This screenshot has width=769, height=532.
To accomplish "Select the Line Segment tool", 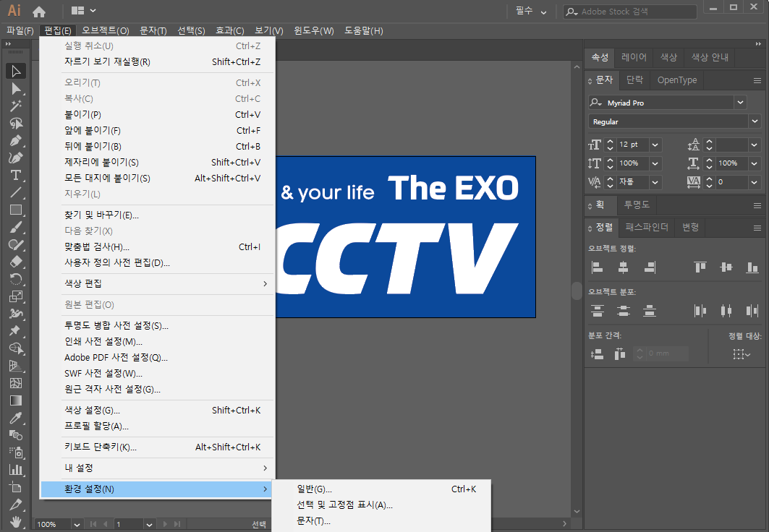I will point(16,192).
